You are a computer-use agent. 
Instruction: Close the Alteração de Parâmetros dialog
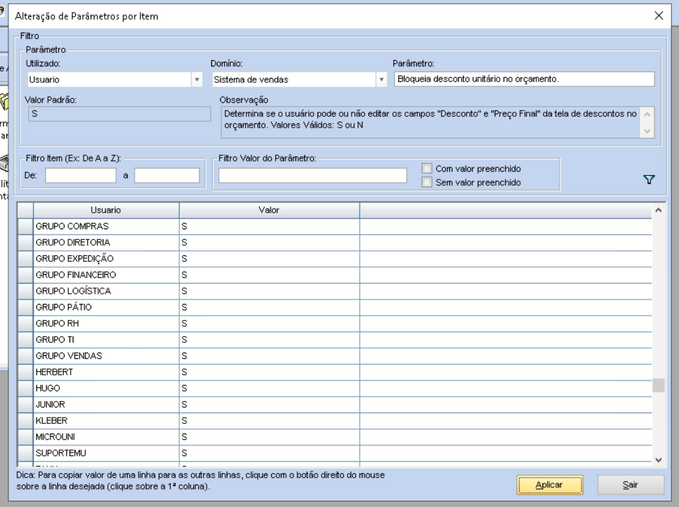659,16
